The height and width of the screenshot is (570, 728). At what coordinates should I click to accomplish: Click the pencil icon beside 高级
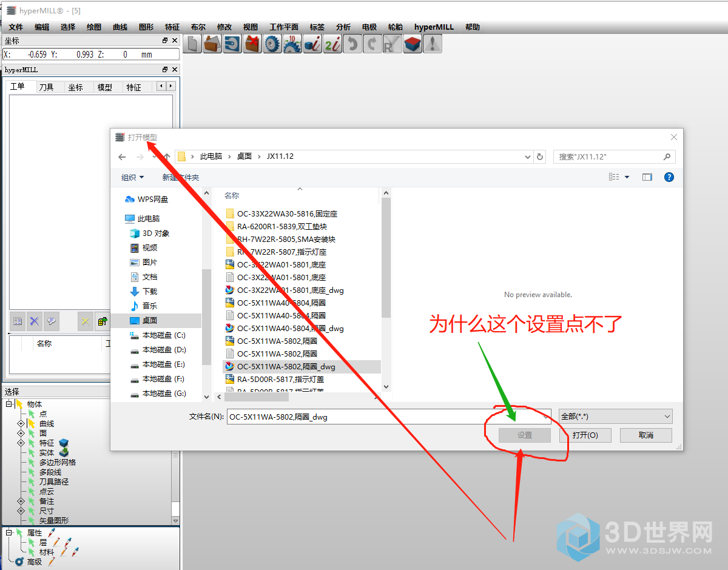tap(52, 562)
